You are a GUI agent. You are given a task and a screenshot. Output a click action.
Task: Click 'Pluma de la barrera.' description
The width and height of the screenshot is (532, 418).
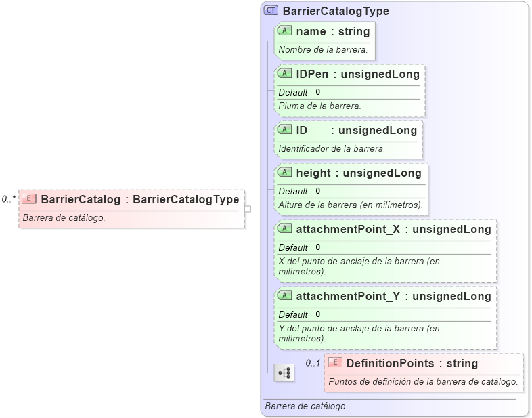(319, 106)
